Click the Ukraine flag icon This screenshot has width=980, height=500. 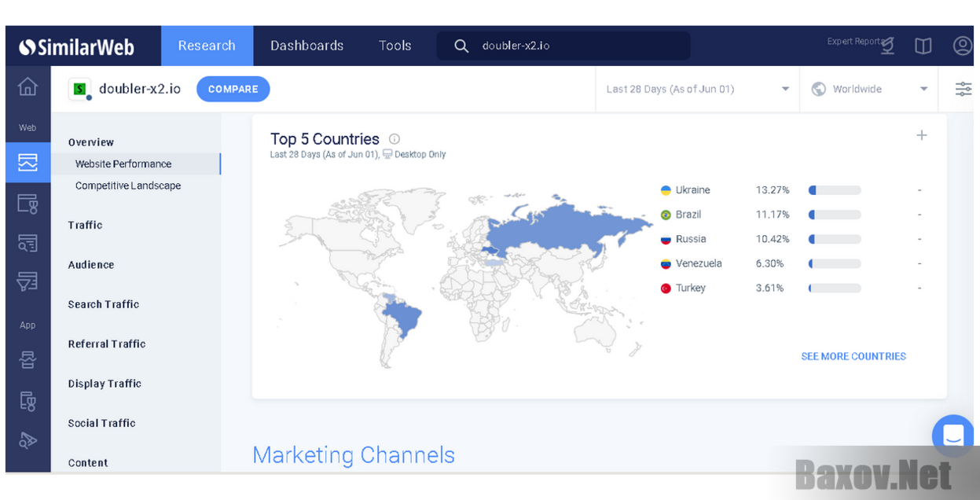666,190
